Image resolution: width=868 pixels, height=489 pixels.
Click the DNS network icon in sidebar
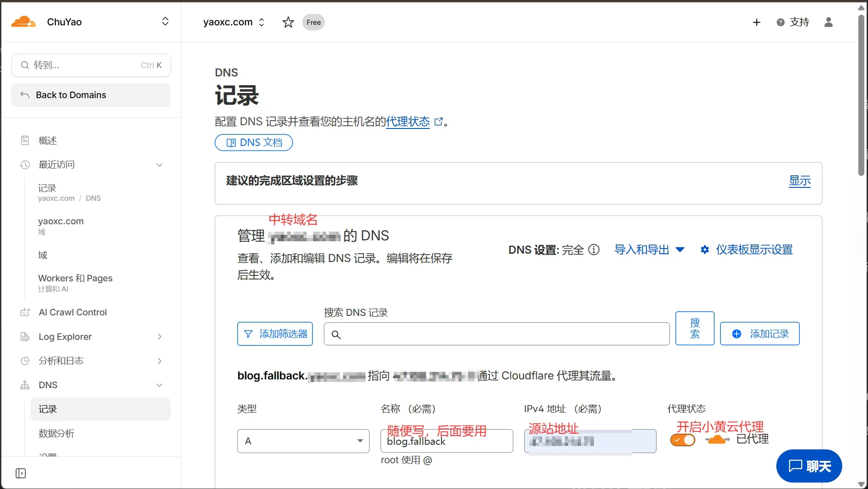point(25,385)
